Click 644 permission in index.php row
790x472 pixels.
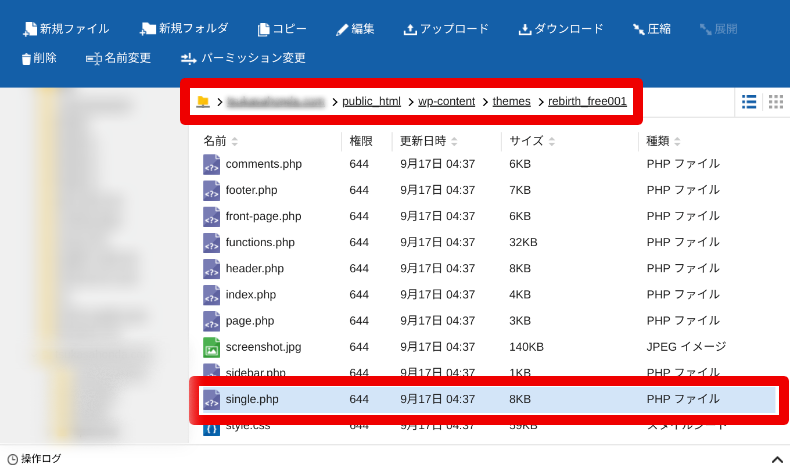(359, 295)
